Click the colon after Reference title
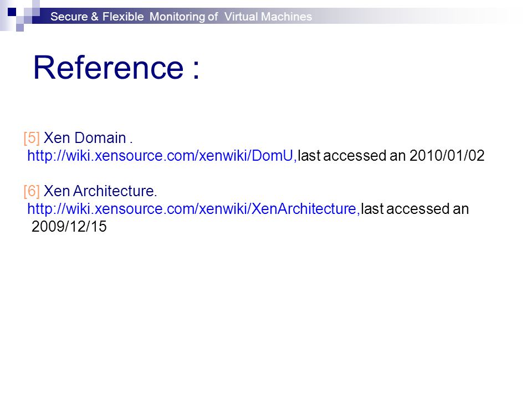The width and height of the screenshot is (532, 399). tap(196, 70)
